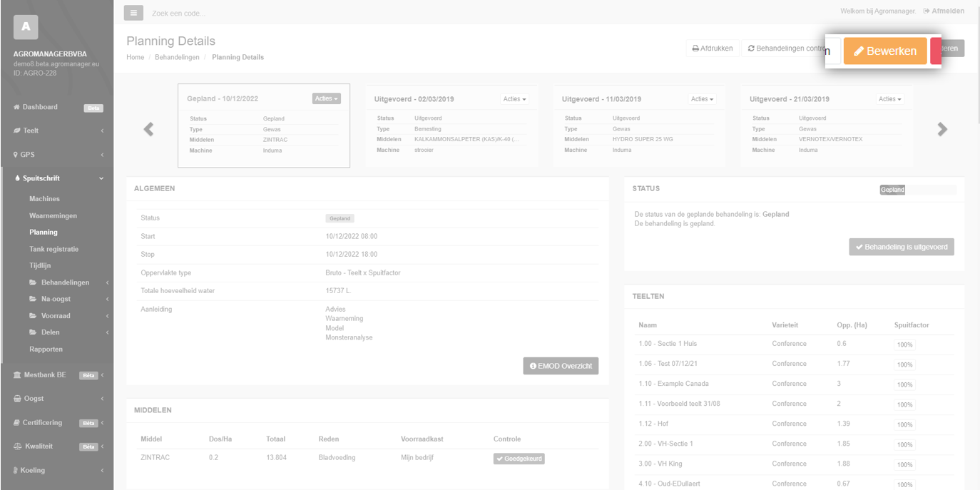Select teelt row '1.00 - Sectie 1 Huis'
Screen dimensions: 980x490
coord(794,344)
